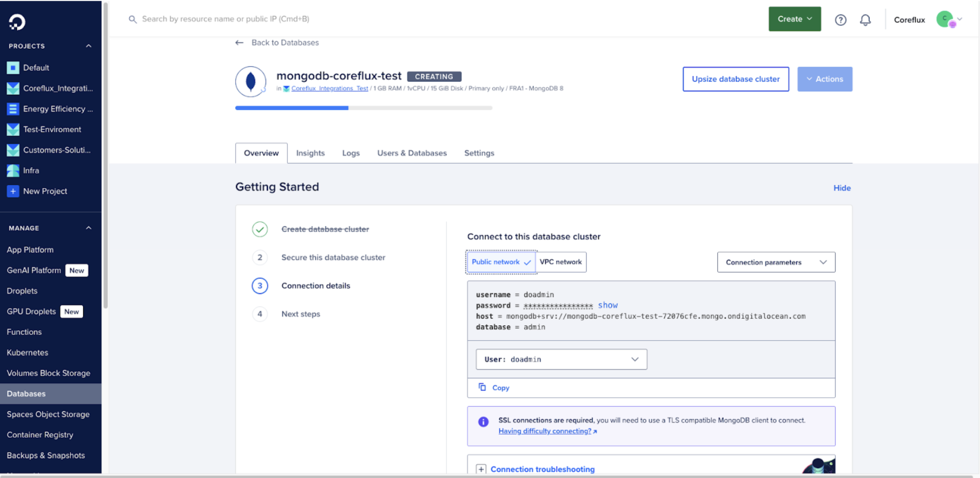
Task: Open the Users & Databases tab
Action: coord(412,153)
